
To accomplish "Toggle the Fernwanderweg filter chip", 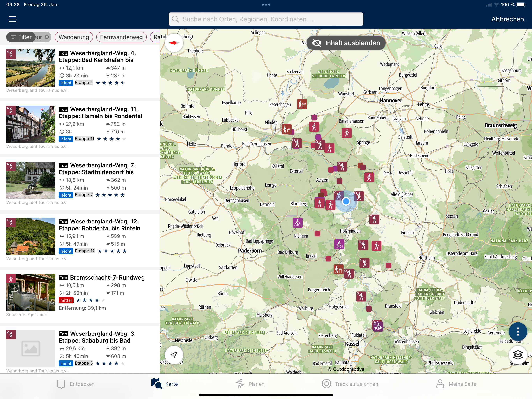I will 122,37.
